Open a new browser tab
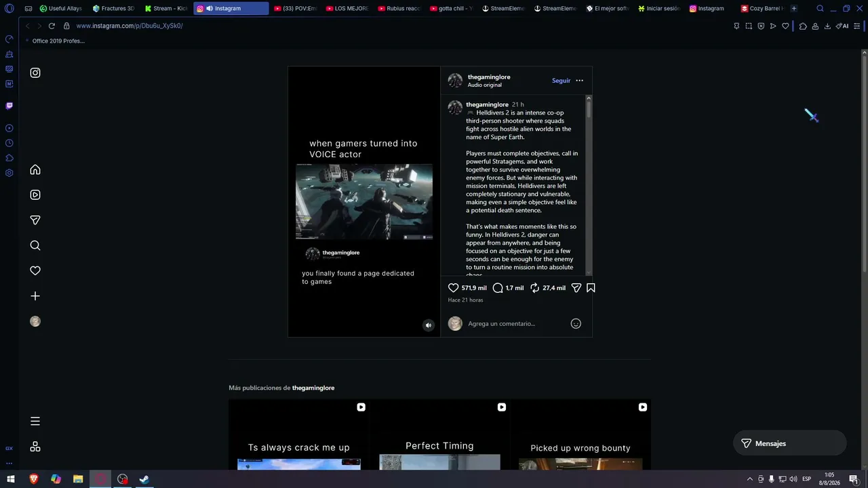 (794, 9)
